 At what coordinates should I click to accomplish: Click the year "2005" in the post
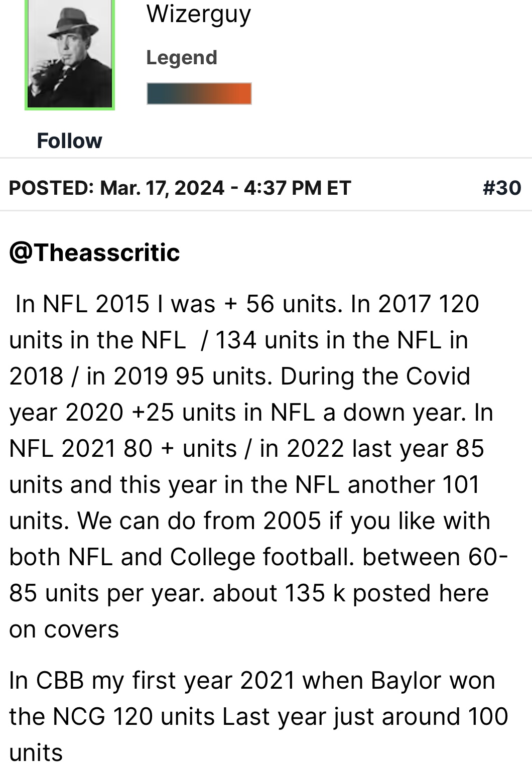pyautogui.click(x=292, y=521)
